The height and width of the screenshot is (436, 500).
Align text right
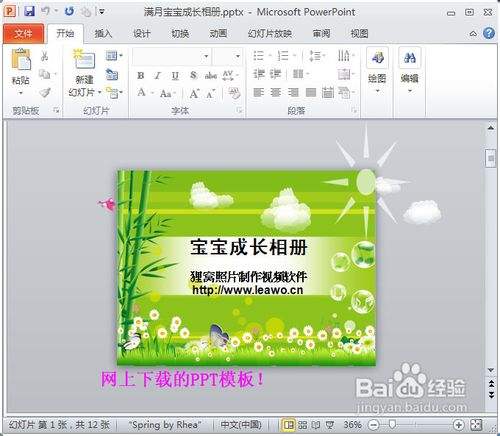[x=293, y=92]
